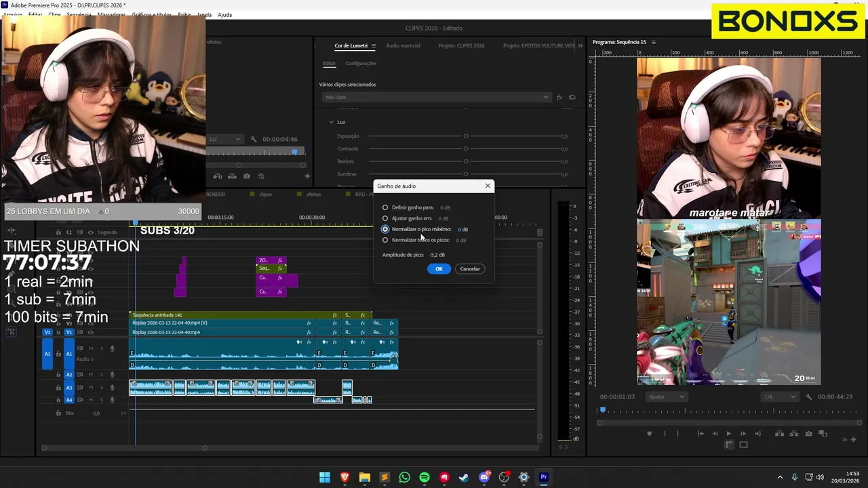Screen dimensions: 868x488
Task: Switch to Áudio essencial panel tab
Action: (403, 45)
